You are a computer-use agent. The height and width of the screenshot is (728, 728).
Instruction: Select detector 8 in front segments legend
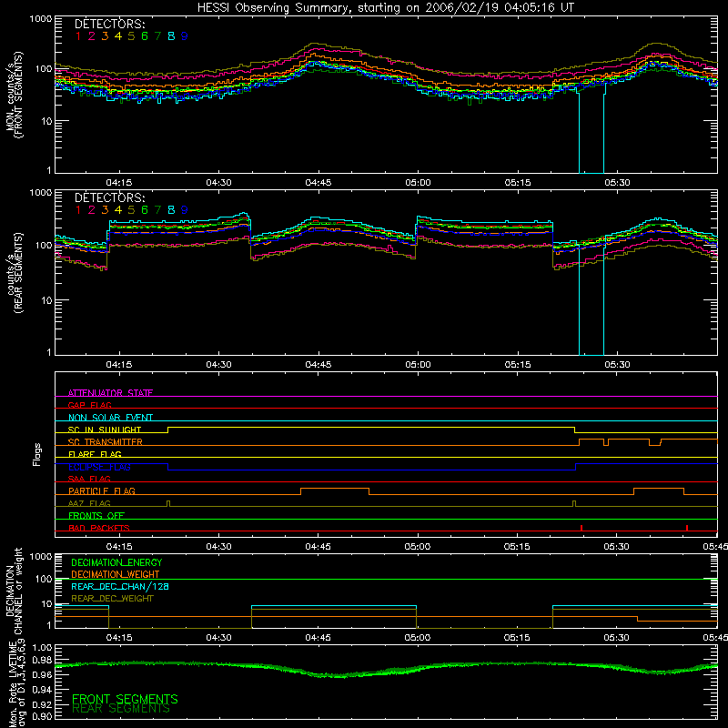click(171, 36)
